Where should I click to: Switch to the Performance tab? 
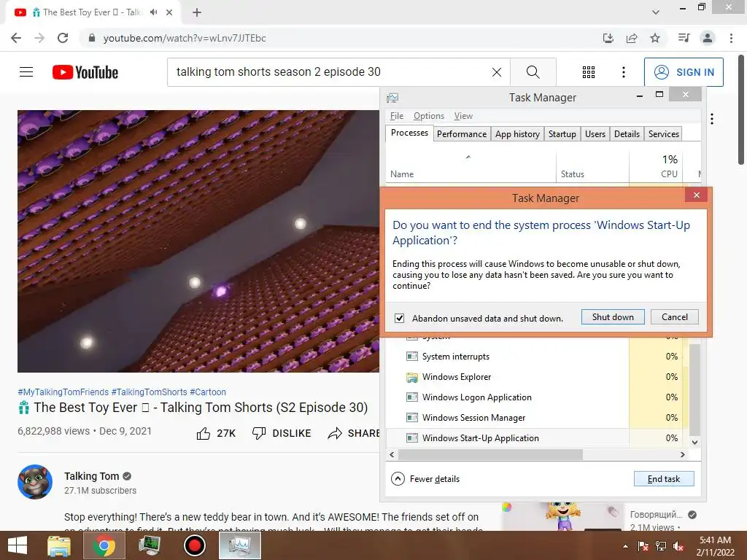pos(462,134)
